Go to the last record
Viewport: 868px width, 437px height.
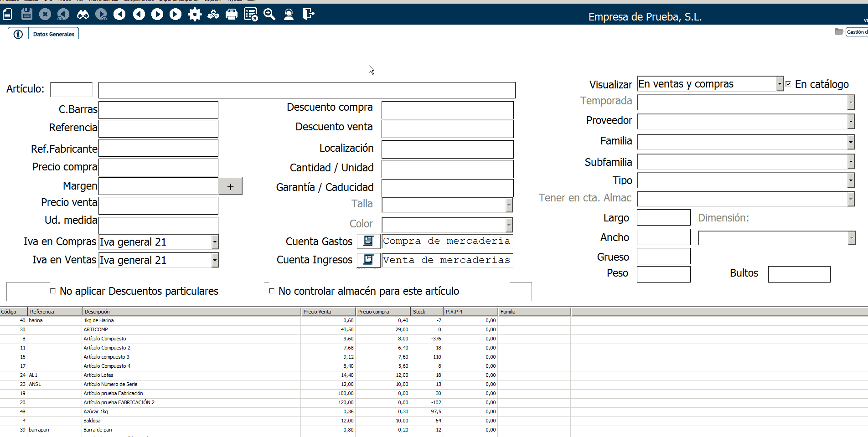176,15
